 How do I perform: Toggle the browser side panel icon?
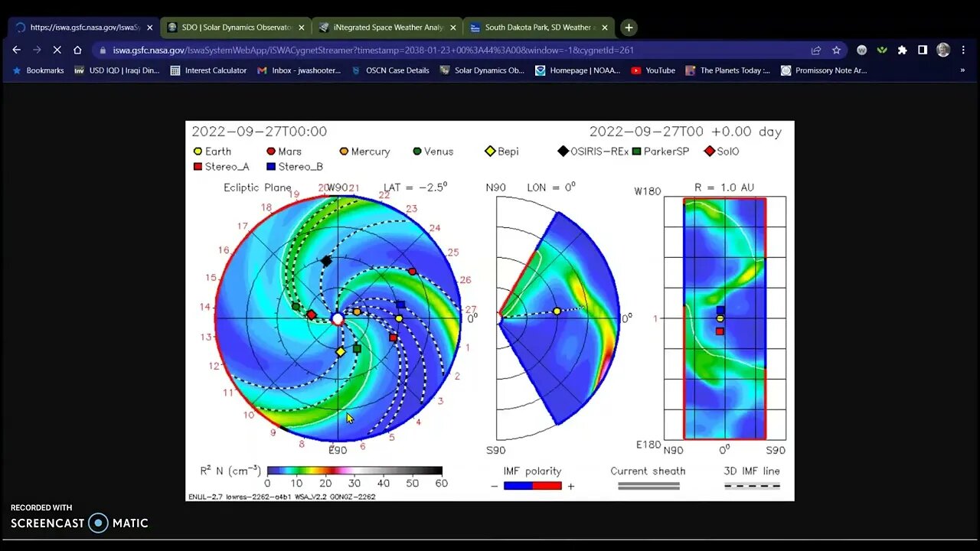923,50
